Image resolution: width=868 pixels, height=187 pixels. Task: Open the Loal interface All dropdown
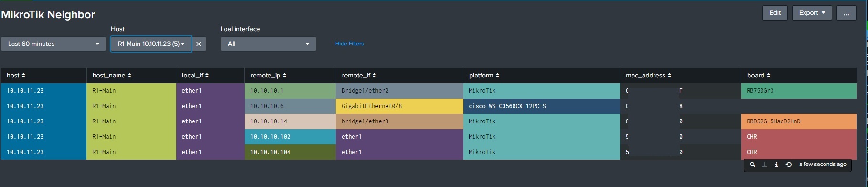(268, 44)
